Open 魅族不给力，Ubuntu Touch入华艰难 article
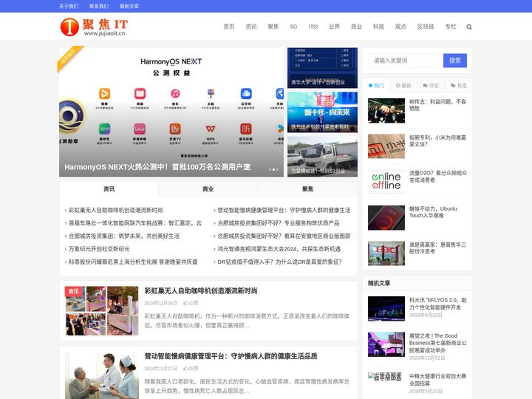The width and height of the screenshot is (532, 399). pos(433,212)
